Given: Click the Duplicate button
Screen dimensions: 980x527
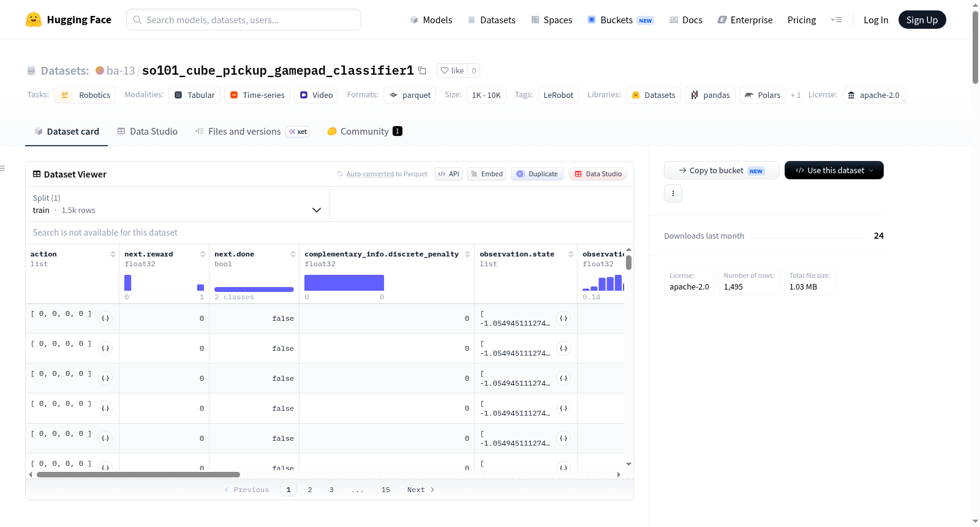Looking at the screenshot, I should click(x=537, y=174).
